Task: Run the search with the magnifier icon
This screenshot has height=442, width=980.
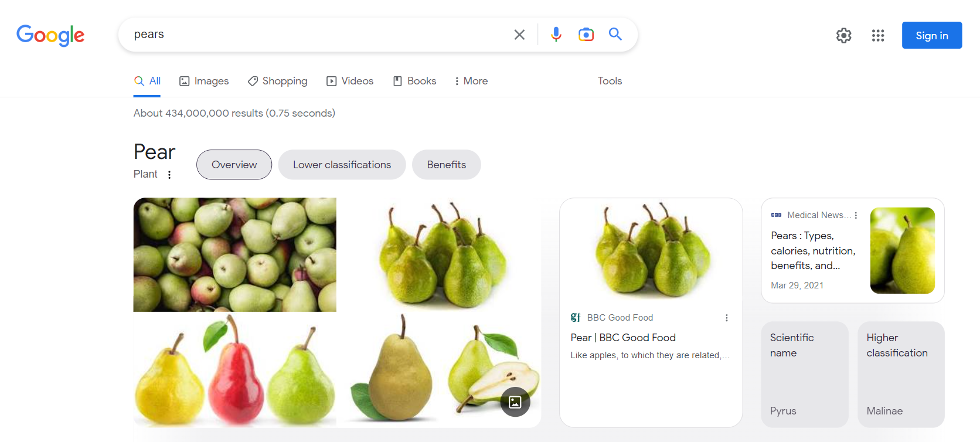Action: [614, 34]
